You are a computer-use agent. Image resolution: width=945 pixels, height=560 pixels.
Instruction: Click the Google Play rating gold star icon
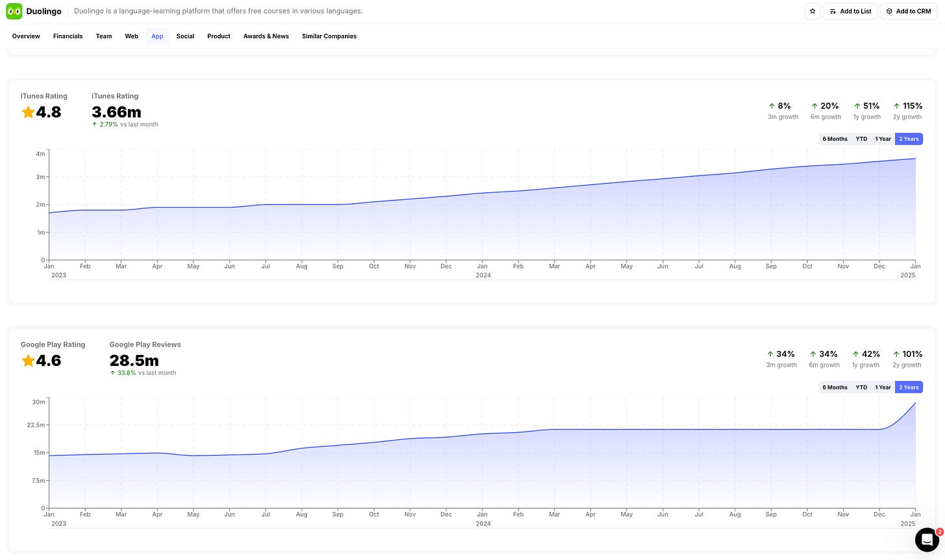28,361
